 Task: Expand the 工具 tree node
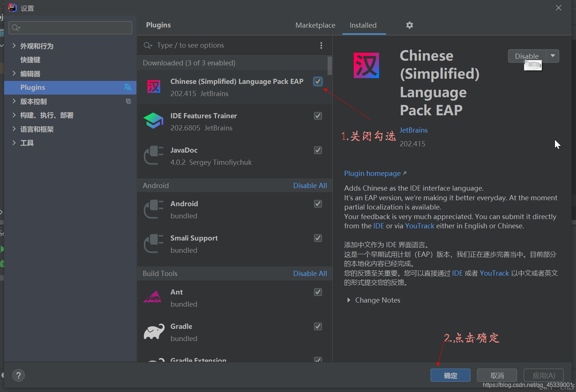point(14,143)
